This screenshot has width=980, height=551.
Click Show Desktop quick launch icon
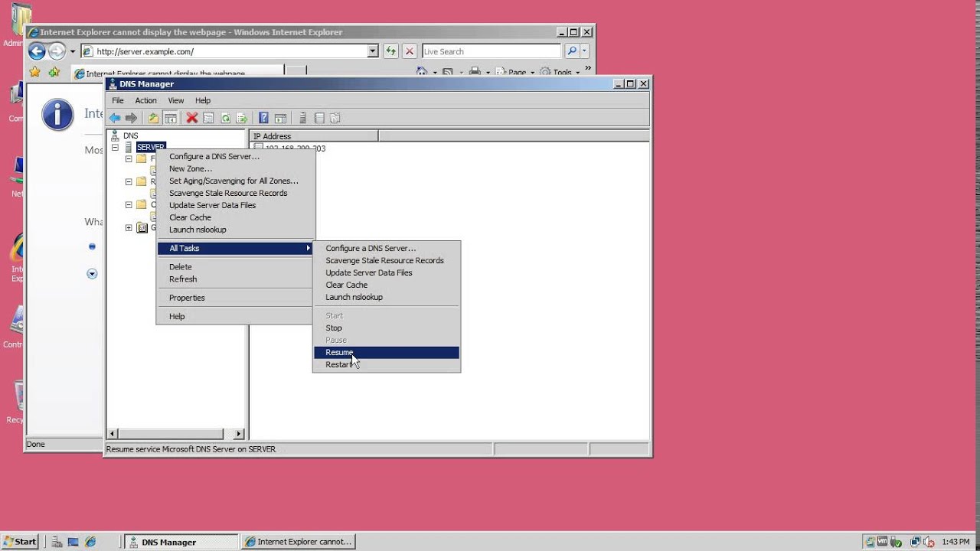pyautogui.click(x=73, y=542)
